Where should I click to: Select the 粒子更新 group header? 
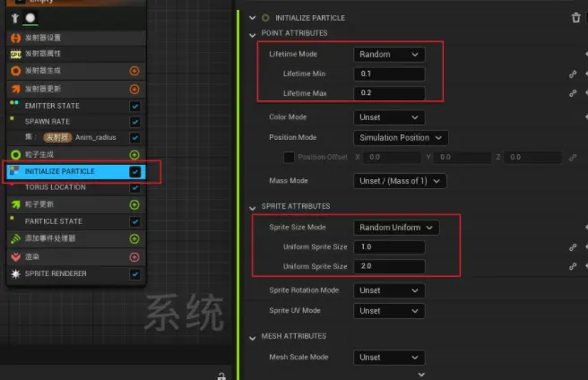76,205
